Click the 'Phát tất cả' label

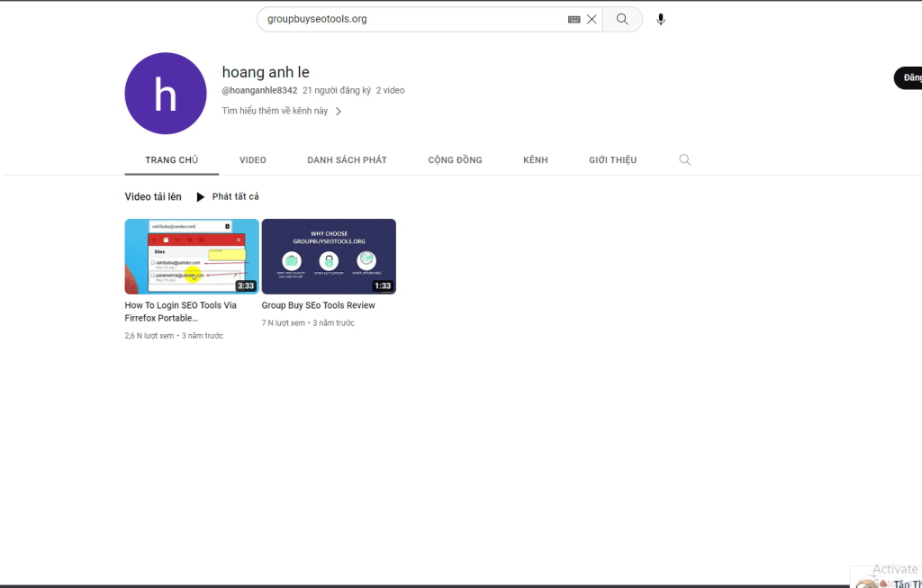(235, 196)
